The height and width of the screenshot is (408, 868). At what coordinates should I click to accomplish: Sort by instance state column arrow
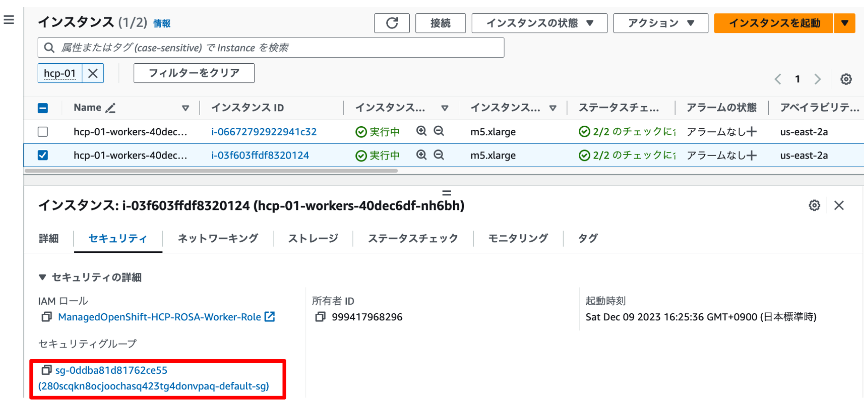444,108
